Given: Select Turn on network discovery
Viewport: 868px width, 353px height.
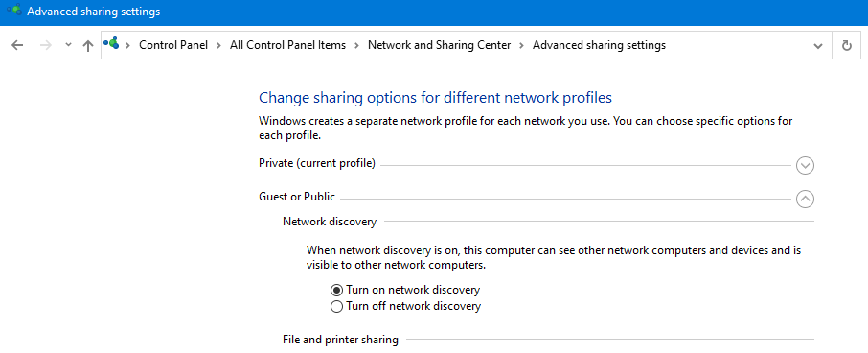Looking at the screenshot, I should 336,290.
